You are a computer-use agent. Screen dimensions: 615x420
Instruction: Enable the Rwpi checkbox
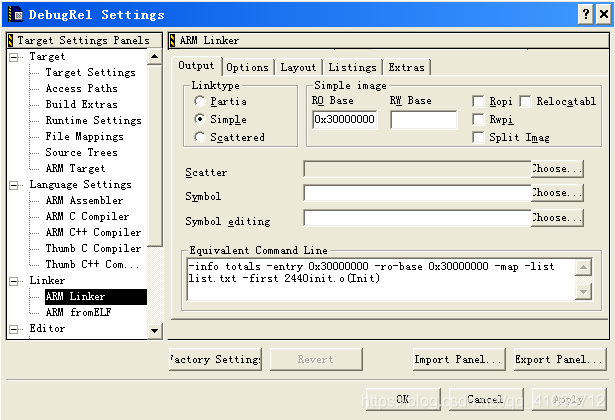(x=478, y=119)
